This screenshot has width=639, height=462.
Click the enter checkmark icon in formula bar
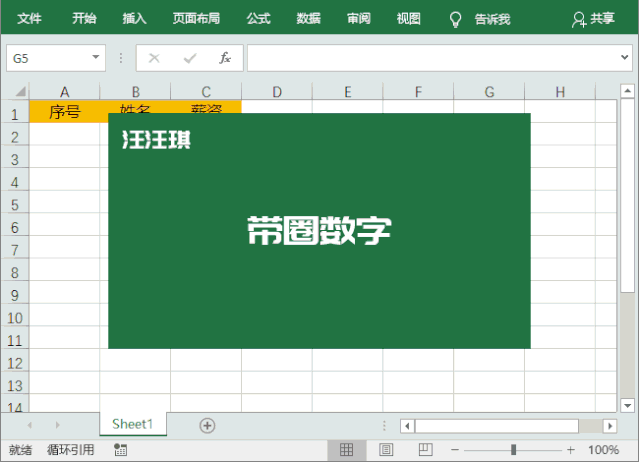[x=190, y=58]
